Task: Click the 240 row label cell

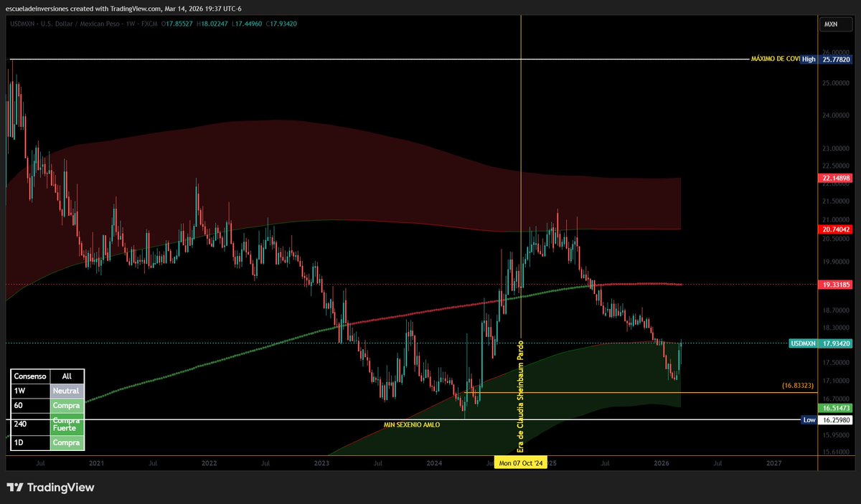Action: coord(30,424)
